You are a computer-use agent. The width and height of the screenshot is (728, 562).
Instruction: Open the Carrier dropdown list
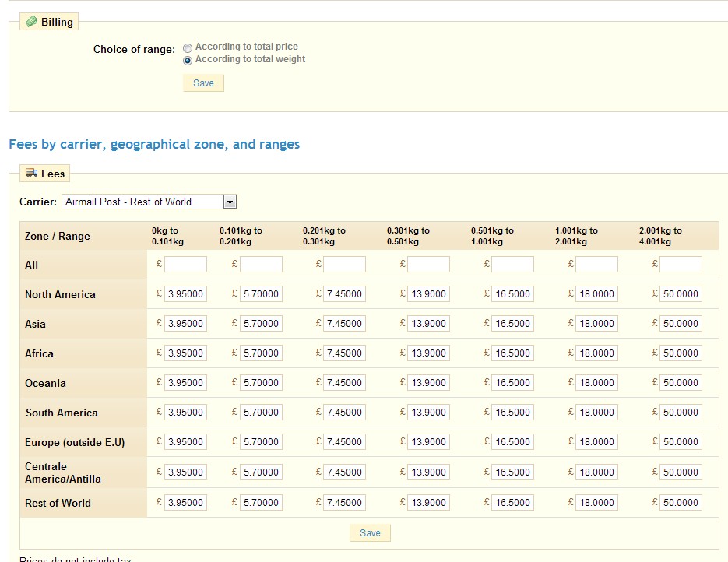[x=229, y=202]
